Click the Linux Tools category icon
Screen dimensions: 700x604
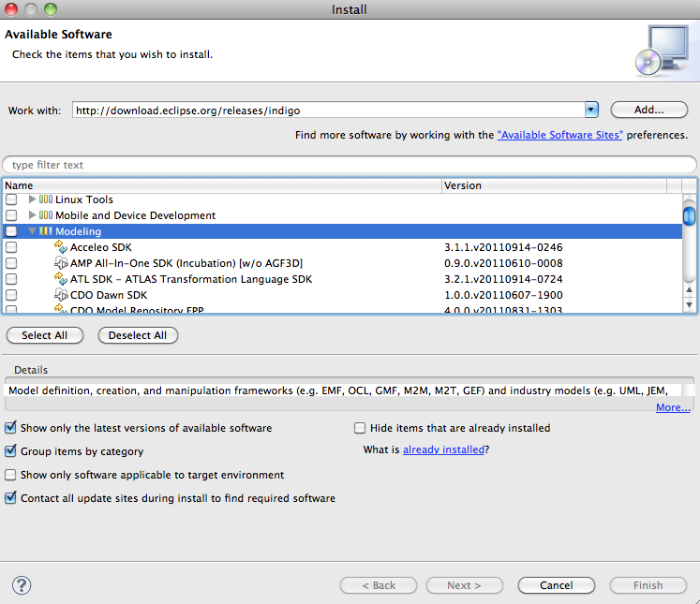coord(46,199)
